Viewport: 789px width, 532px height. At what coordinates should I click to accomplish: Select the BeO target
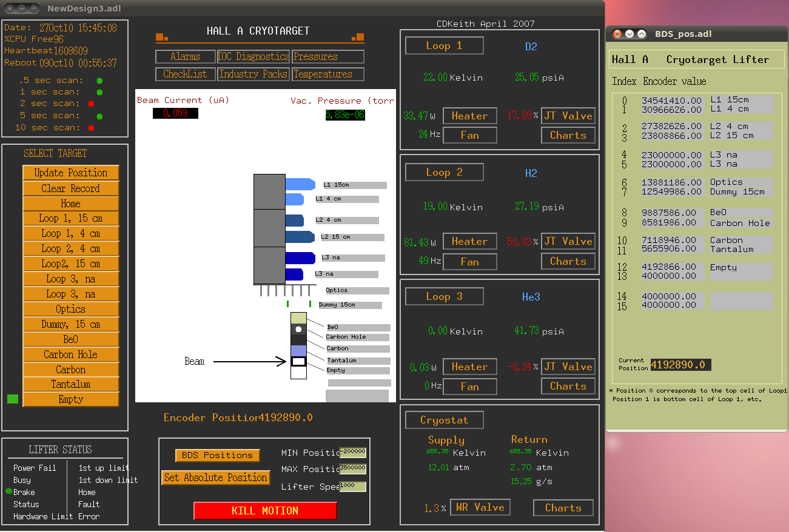[71, 339]
